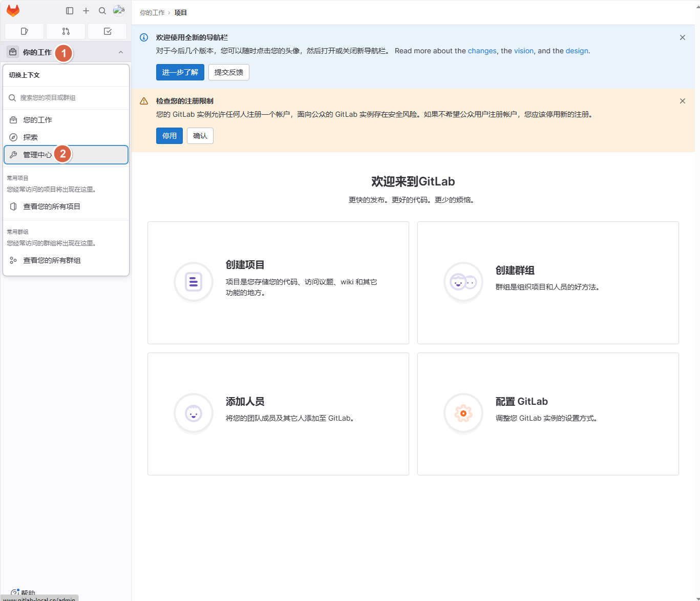Image resolution: width=700 pixels, height=601 pixels.
Task: Click the GitLab fox logo
Action: coord(13,11)
